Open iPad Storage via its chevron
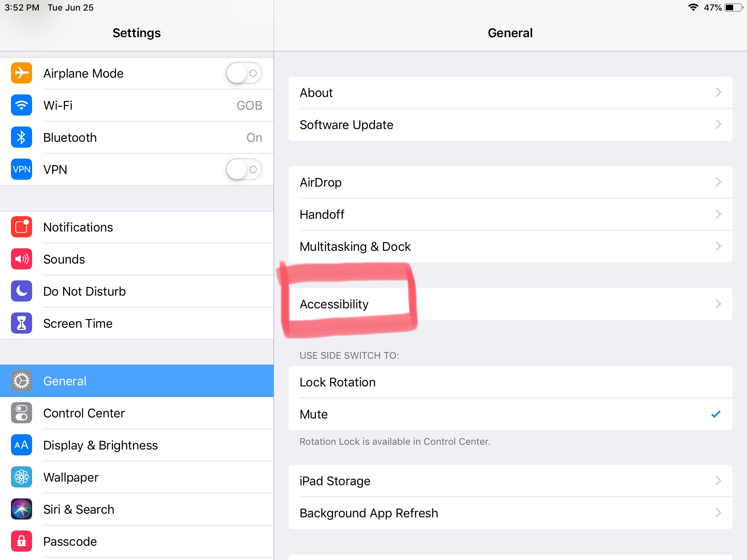This screenshot has width=747, height=560. click(718, 481)
